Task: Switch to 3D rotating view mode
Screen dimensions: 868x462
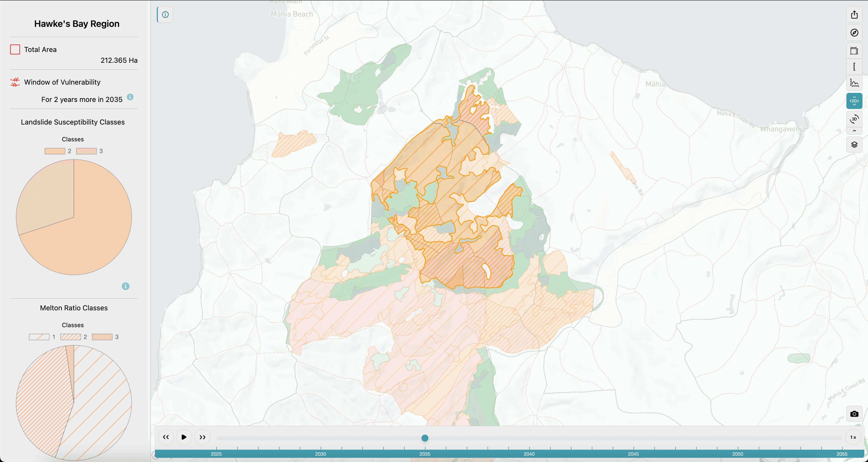Action: 854,119
